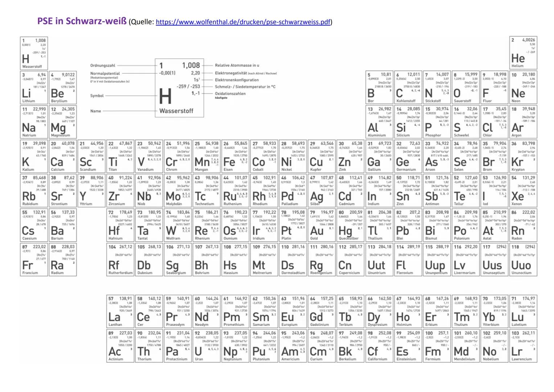The width and height of the screenshot is (554, 392).
Task: Click the Europium (Eu) cell
Action: click(293, 311)
